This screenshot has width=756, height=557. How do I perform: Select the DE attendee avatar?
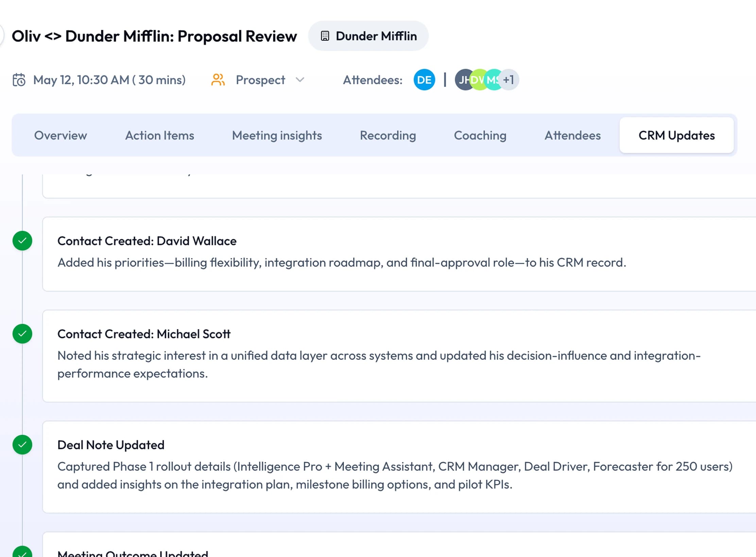pyautogui.click(x=424, y=80)
